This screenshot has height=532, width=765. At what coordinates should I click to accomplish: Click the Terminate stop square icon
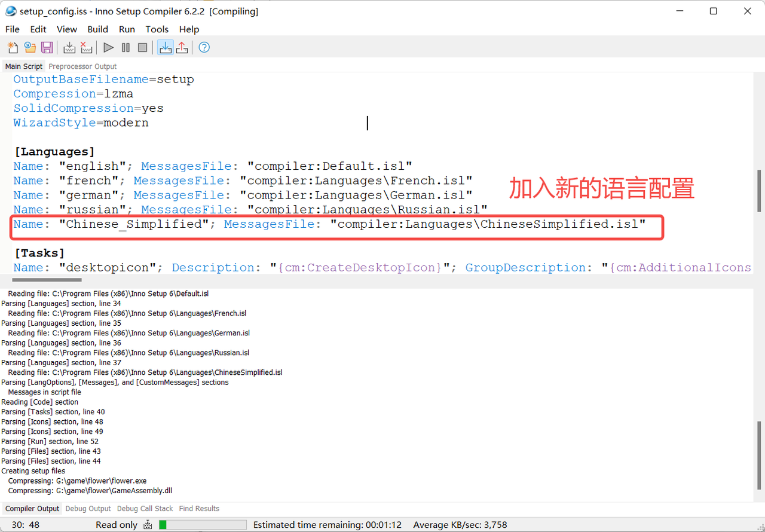pyautogui.click(x=142, y=47)
